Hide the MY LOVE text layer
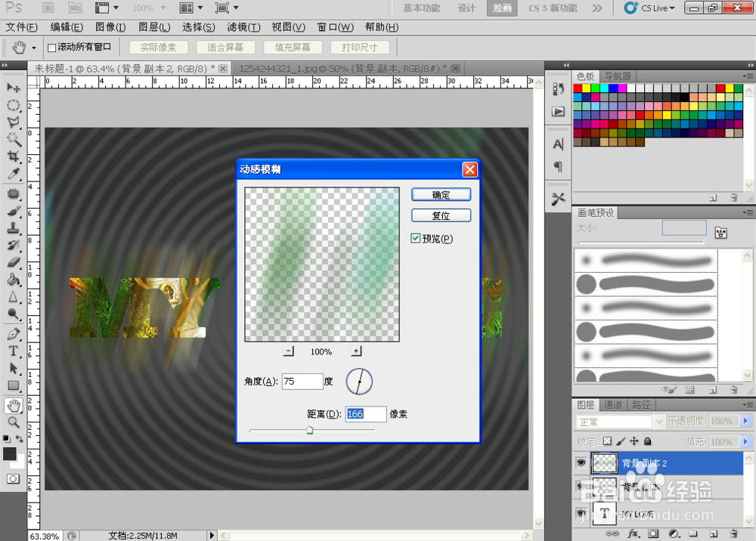Viewport: 756px width, 541px height. [x=581, y=512]
